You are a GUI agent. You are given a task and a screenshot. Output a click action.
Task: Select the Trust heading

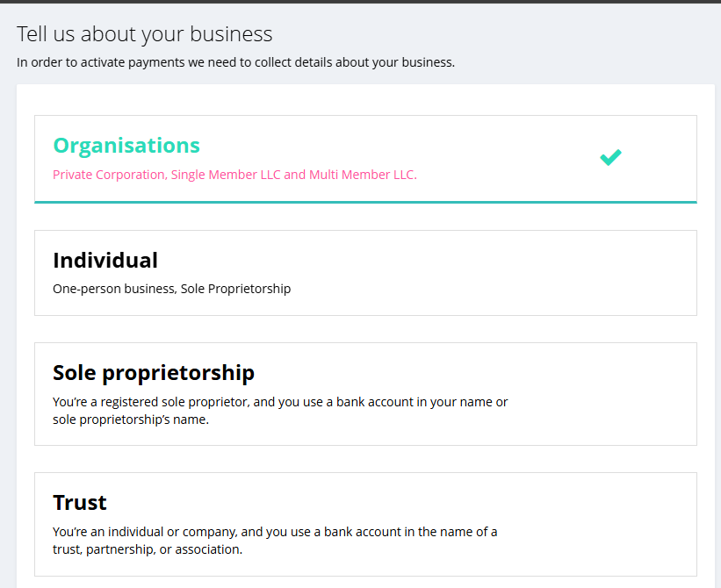tap(80, 503)
